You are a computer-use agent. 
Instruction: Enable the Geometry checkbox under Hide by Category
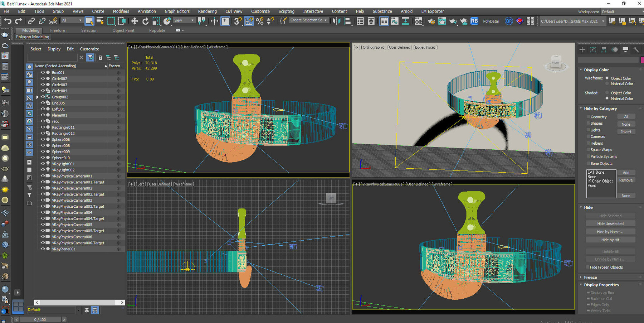coord(588,117)
